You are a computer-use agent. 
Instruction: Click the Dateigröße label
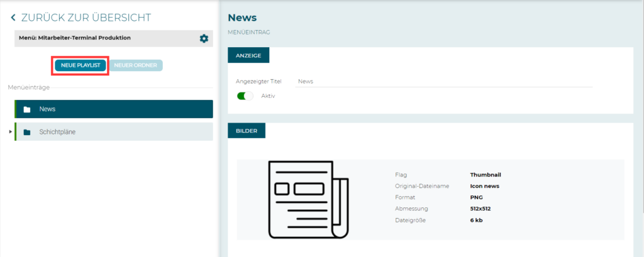[410, 220]
